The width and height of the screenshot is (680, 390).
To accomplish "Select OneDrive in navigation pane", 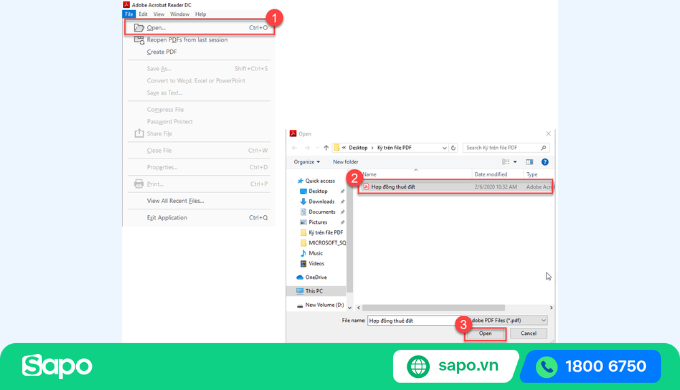I will tap(316, 277).
